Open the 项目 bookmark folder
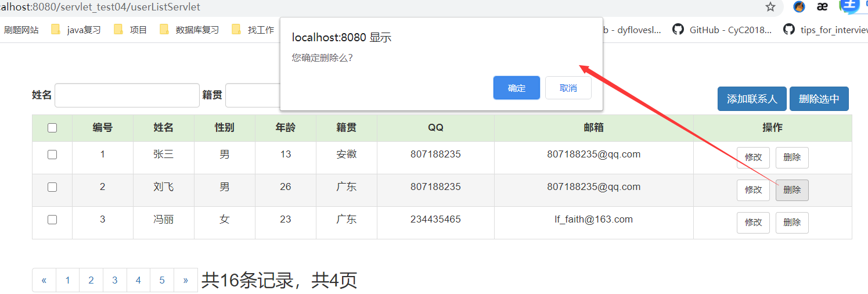Viewport: 868px width, 294px height. pyautogui.click(x=131, y=30)
